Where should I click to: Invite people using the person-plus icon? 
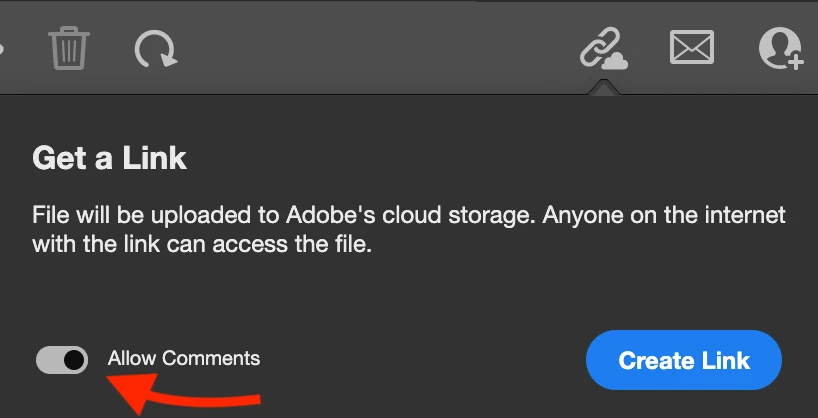tap(780, 47)
